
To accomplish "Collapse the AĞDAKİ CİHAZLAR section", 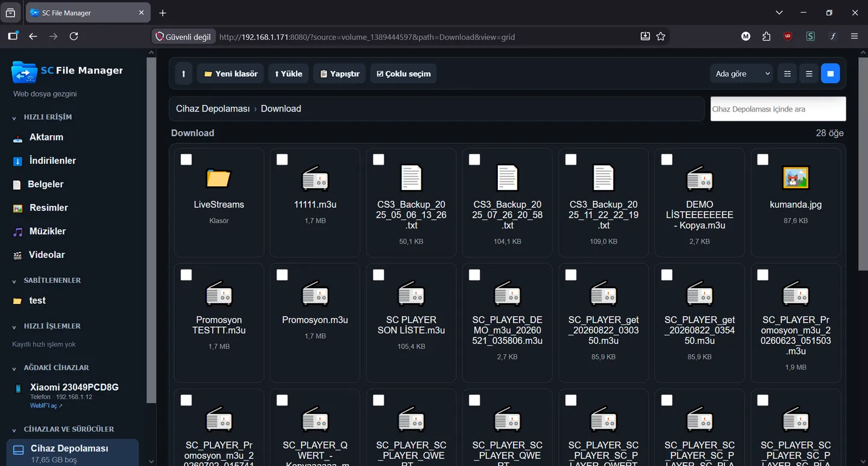I will point(14,368).
